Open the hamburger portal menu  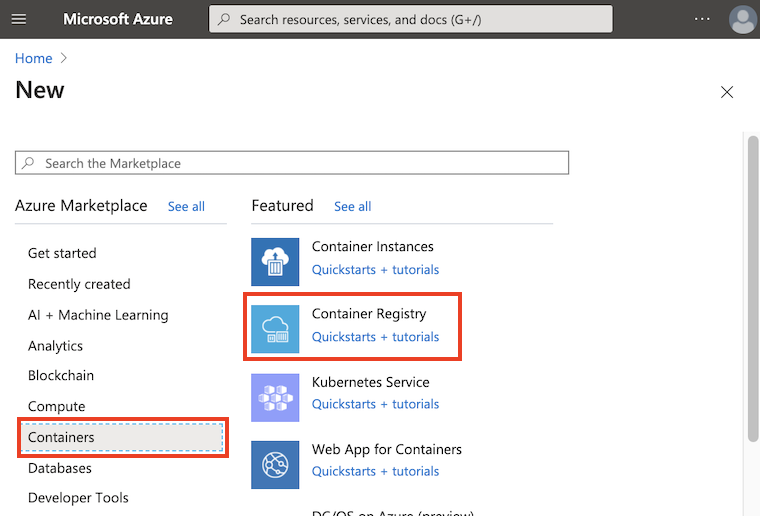tap(19, 19)
